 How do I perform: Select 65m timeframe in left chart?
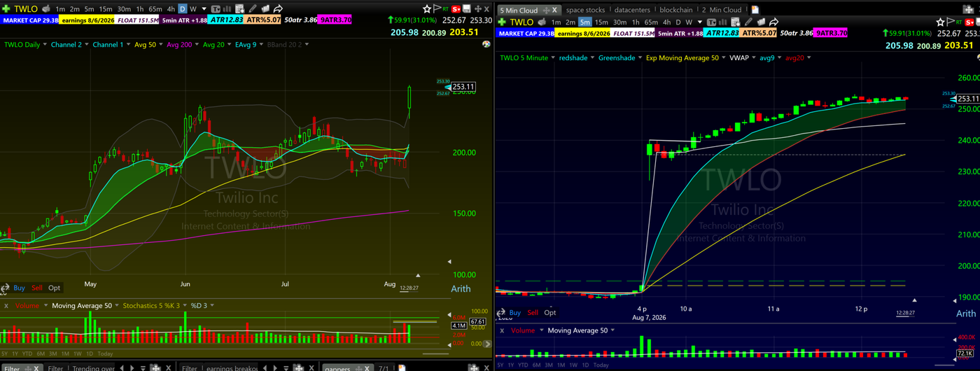[x=155, y=9]
